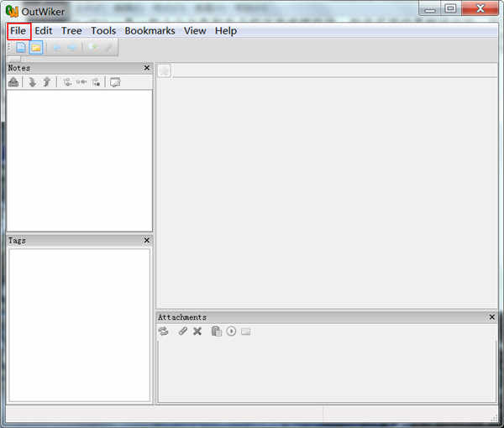Image resolution: width=504 pixels, height=428 pixels.
Task: Open the File menu
Action: (x=18, y=31)
